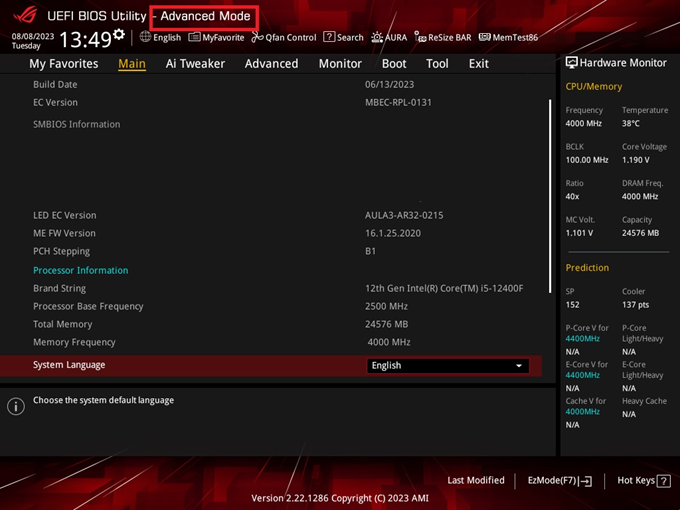Go to the Advanced tab
Image resolution: width=680 pixels, height=510 pixels.
[x=271, y=64]
